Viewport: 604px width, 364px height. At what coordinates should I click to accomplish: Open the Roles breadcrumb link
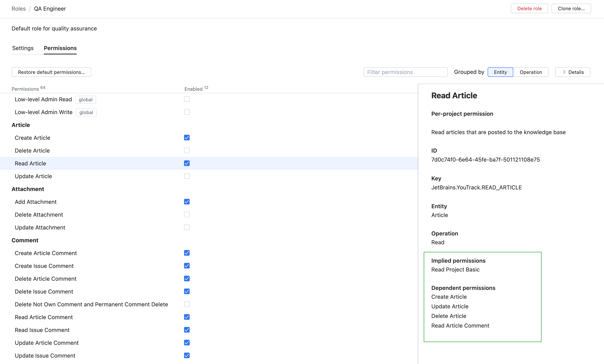click(19, 9)
